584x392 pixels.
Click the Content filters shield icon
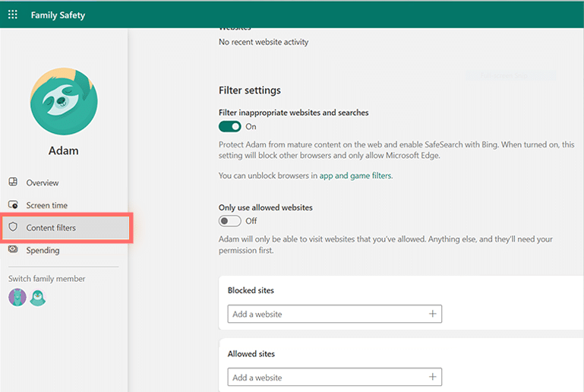13,227
